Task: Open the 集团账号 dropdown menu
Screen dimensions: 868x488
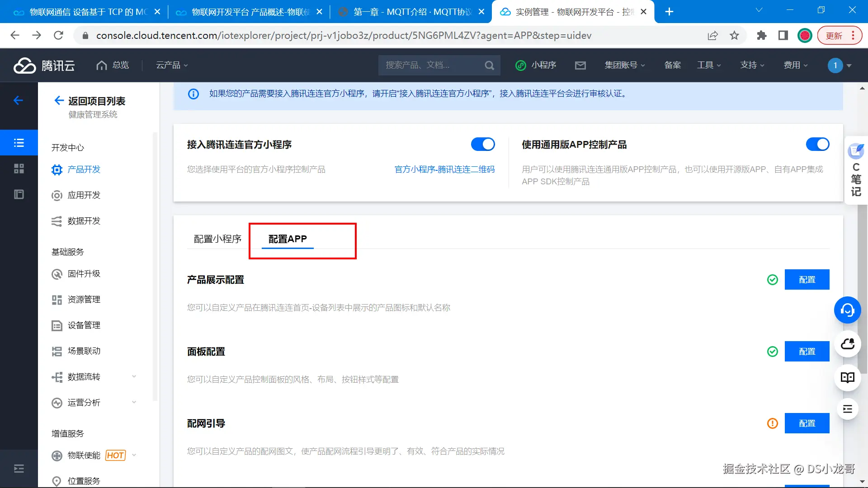Action: pos(624,66)
